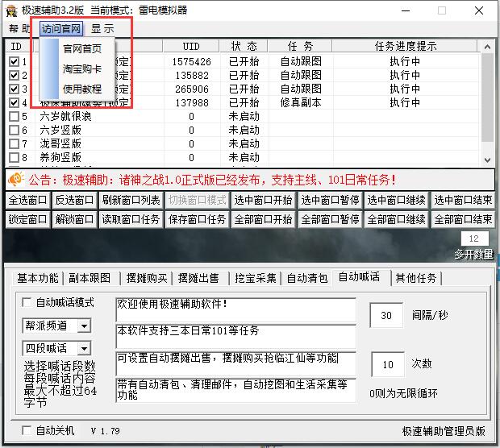Click the 多开数量 input showing 12
The height and width of the screenshot is (448, 500).
pos(474,239)
